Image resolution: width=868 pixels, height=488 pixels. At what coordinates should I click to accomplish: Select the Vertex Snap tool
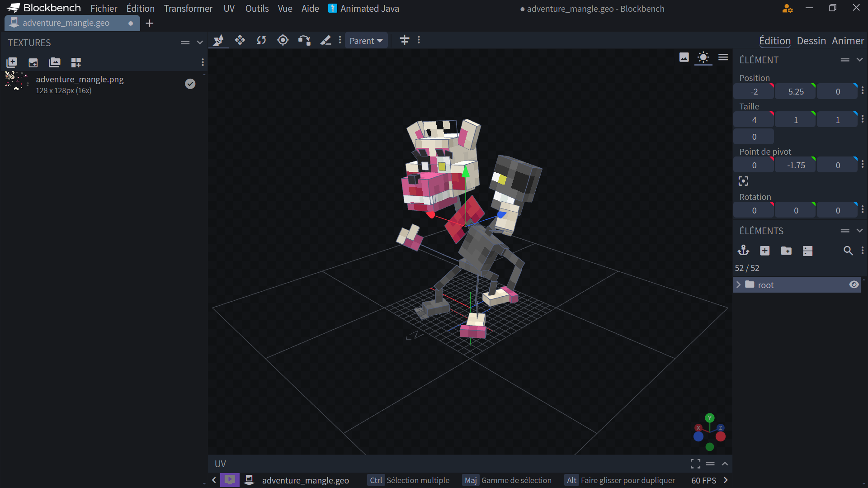(304, 41)
